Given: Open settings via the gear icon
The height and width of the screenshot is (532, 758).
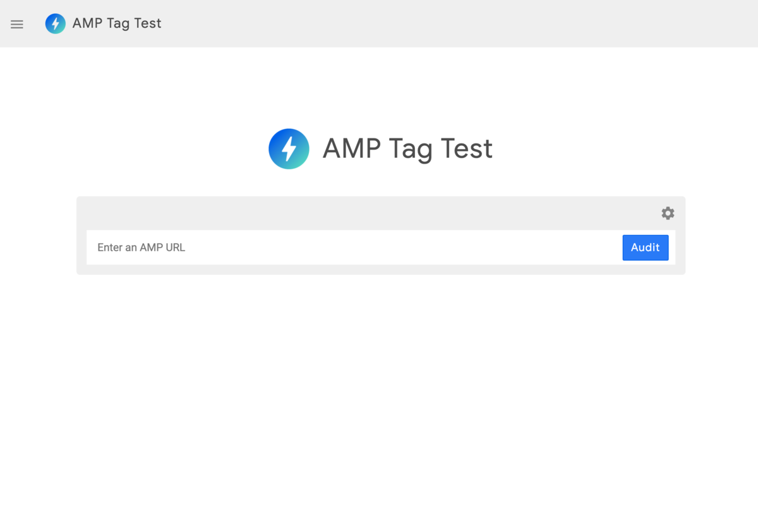Looking at the screenshot, I should coord(668,213).
